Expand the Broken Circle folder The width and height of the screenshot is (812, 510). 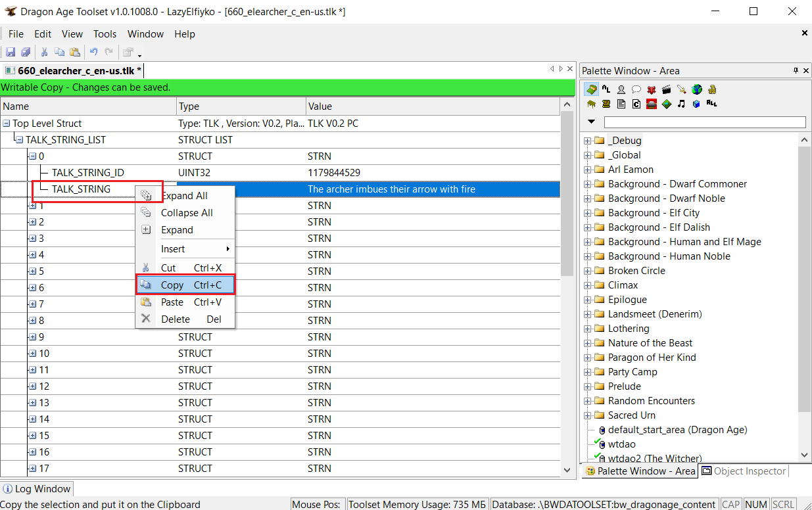click(587, 271)
